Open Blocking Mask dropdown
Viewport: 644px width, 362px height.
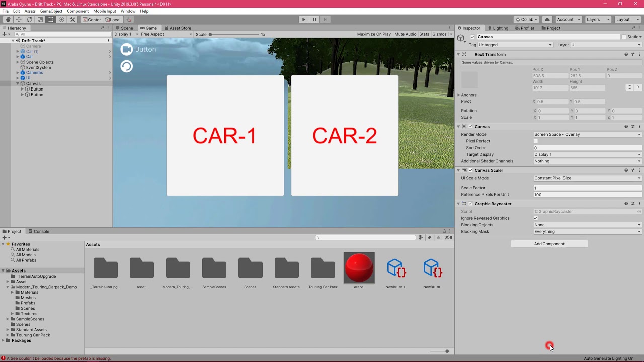pos(588,232)
